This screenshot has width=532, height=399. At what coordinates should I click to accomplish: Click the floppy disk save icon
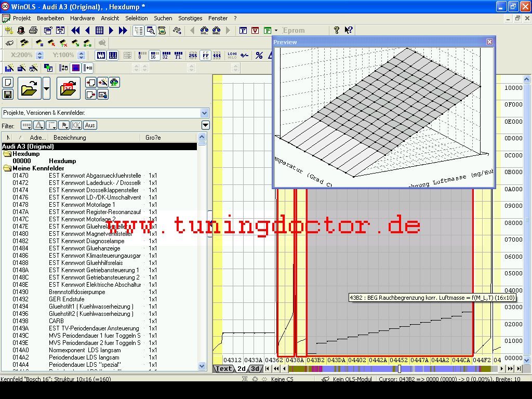click(x=8, y=95)
